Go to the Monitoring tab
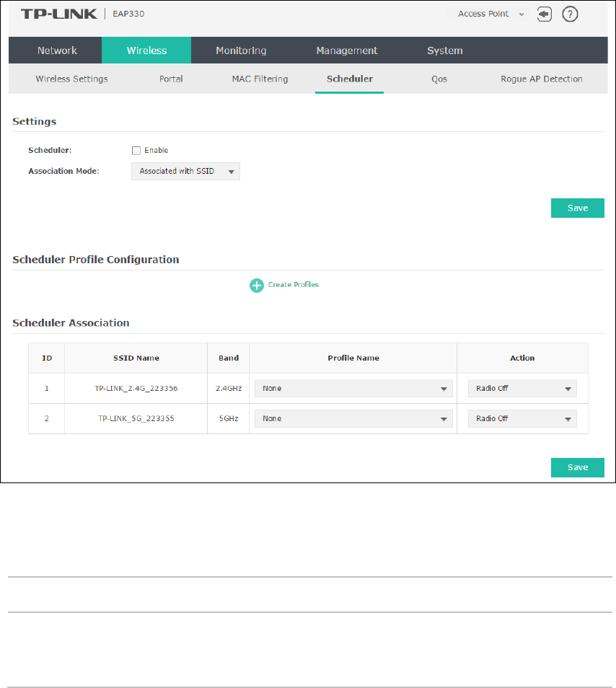Viewport: 616px width, 688px height. click(x=241, y=50)
